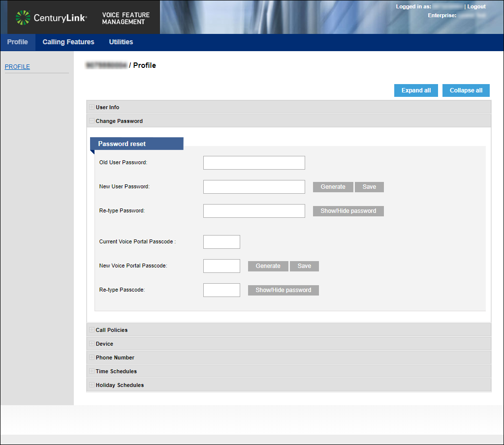Toggle Show/Hide password for voice passcode
Screen dimensions: 504x445
(x=283, y=290)
